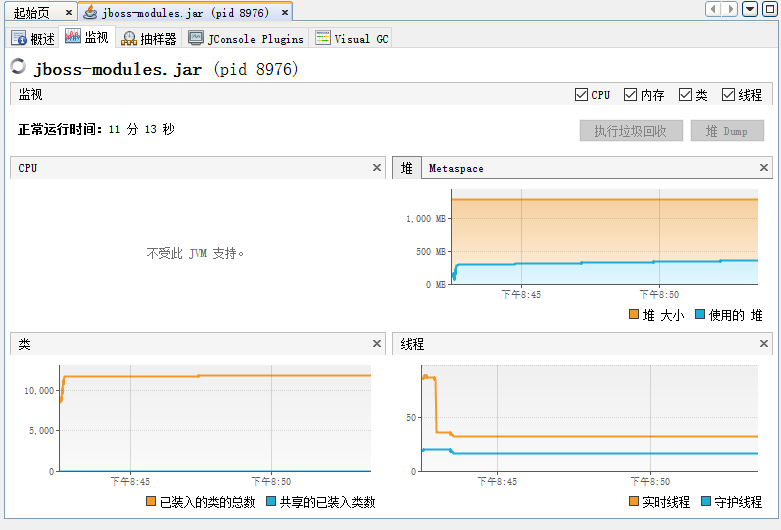Screen dimensions: 781x530
Task: Click the classes loaded chart area
Action: coord(215,418)
